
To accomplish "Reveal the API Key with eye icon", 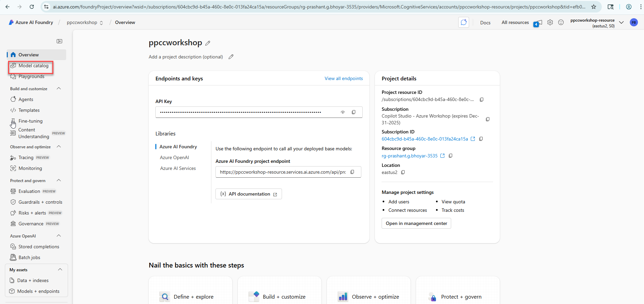I will point(343,112).
